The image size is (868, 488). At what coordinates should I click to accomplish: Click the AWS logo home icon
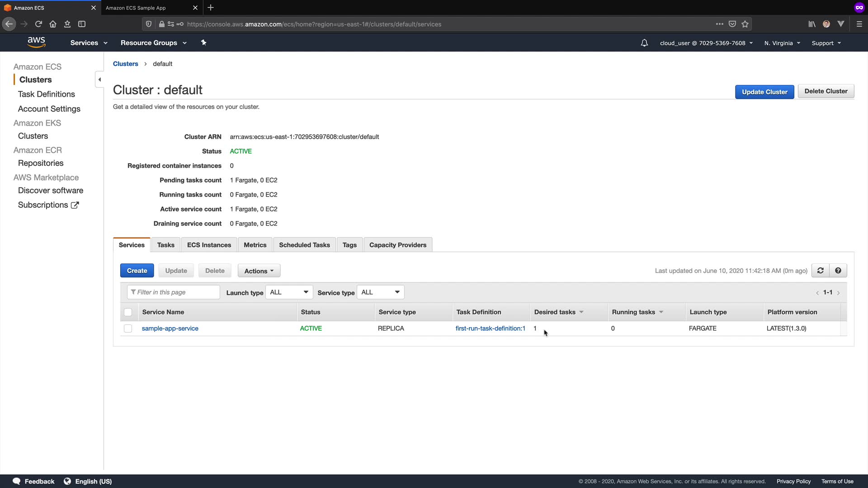tap(36, 42)
